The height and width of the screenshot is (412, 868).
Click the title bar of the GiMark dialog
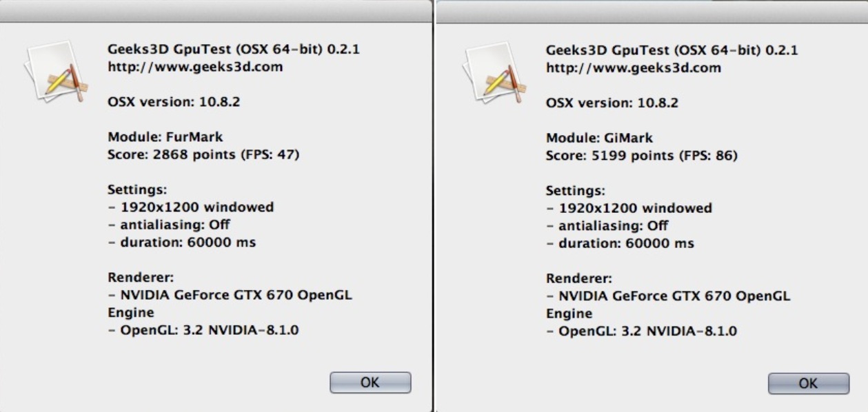tap(653, 10)
